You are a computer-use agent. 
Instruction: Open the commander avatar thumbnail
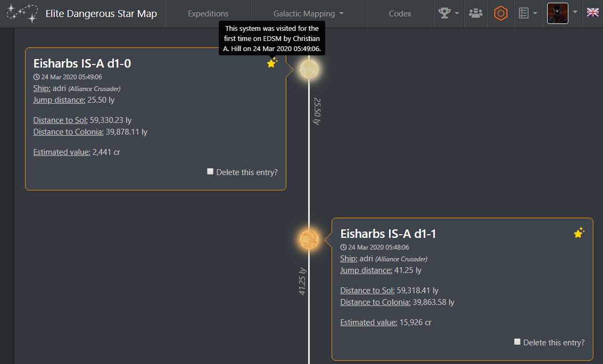point(558,13)
